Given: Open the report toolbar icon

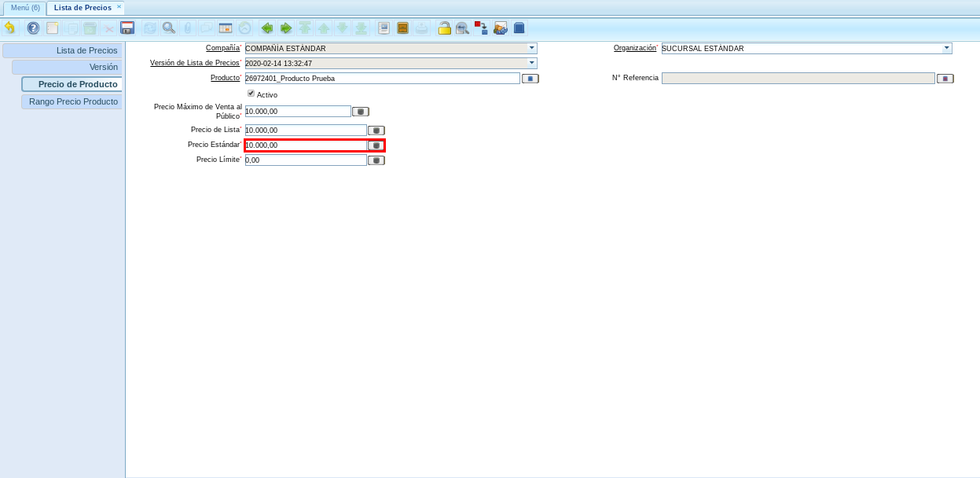Looking at the screenshot, I should point(384,28).
